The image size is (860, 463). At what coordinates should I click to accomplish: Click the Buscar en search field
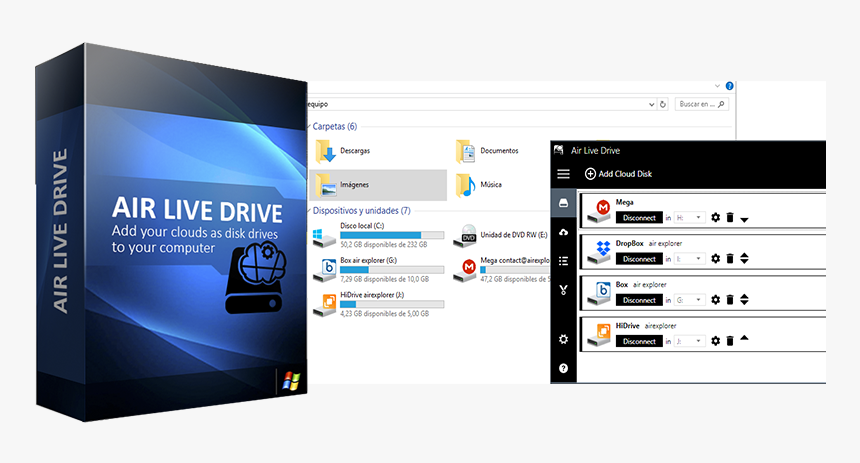[701, 104]
